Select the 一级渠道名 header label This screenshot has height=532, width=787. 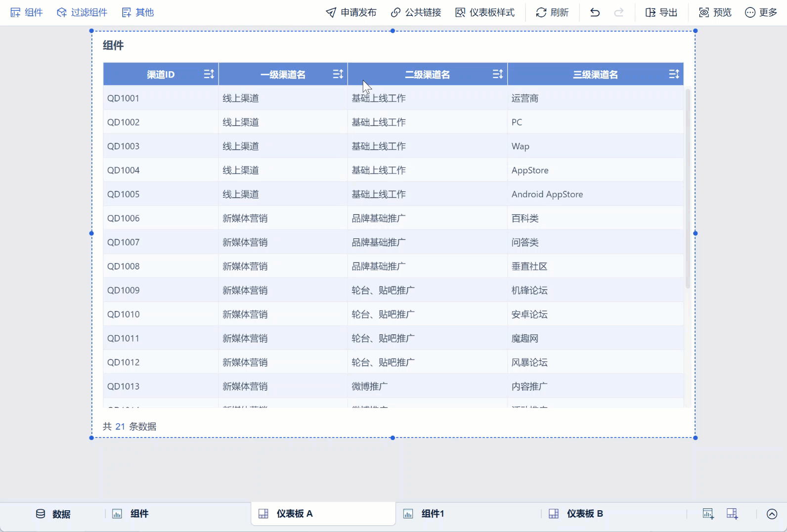pyautogui.click(x=283, y=75)
